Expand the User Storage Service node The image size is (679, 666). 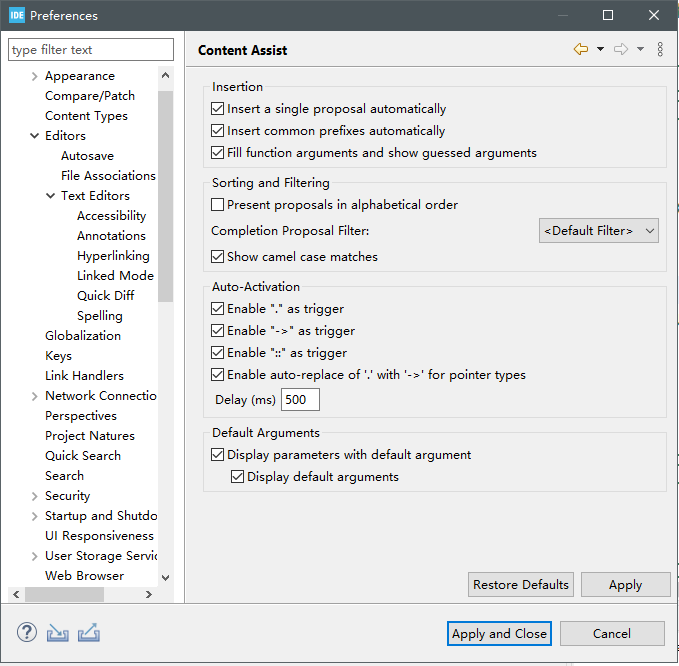click(35, 556)
